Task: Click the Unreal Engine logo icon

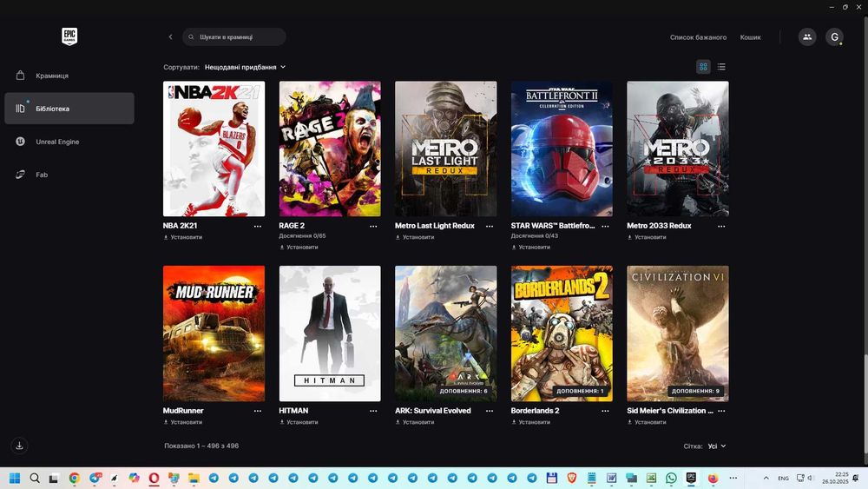Action: pos(21,142)
